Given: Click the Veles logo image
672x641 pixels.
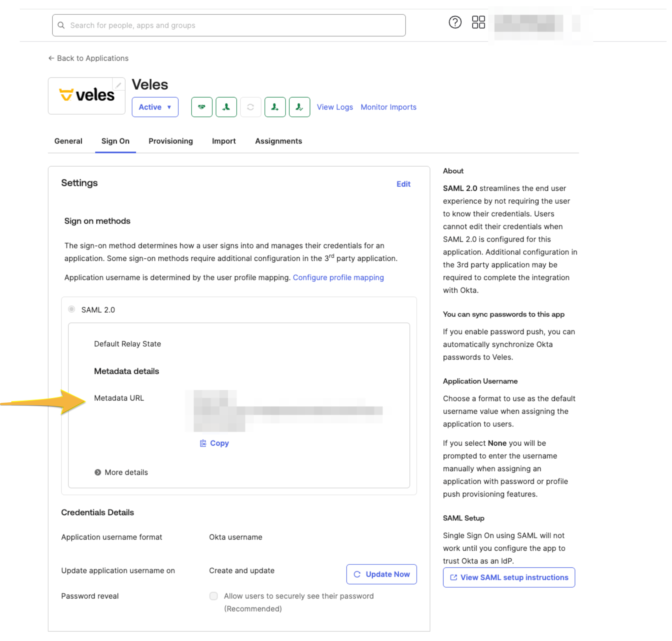Looking at the screenshot, I should point(87,96).
